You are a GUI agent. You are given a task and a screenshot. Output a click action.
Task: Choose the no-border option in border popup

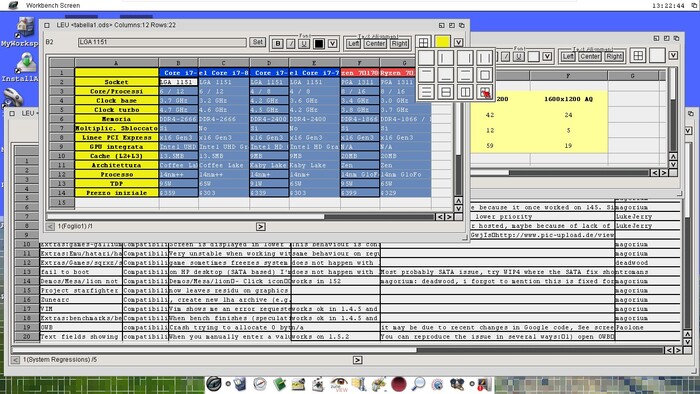(426, 58)
